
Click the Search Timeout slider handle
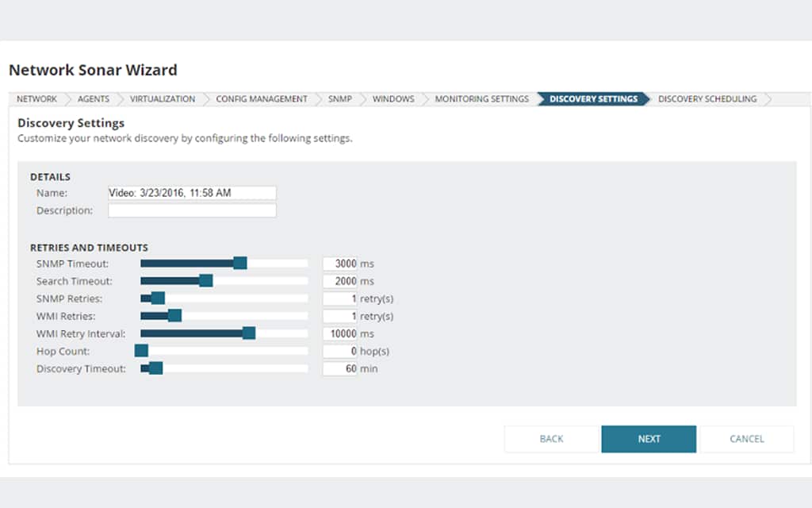coord(206,280)
